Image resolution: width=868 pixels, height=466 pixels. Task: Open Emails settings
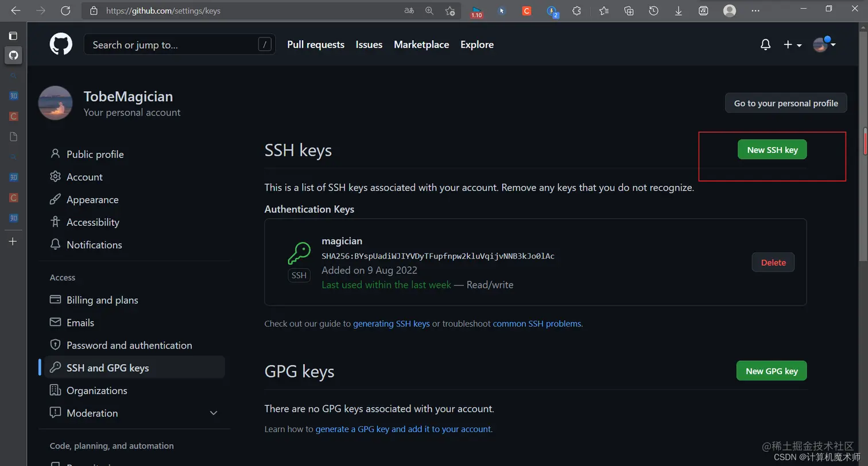pos(80,322)
